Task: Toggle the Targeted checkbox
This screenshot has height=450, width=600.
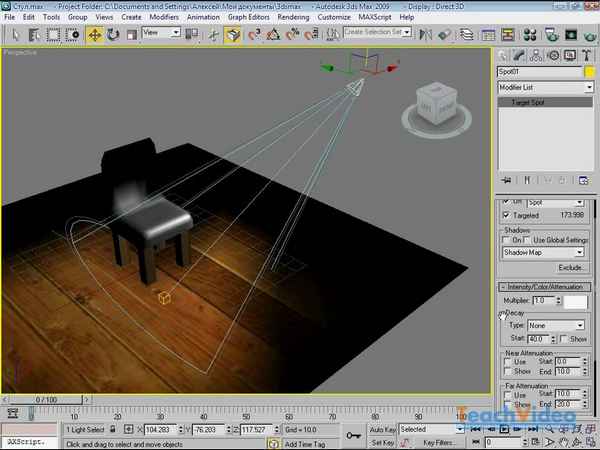Action: point(507,215)
